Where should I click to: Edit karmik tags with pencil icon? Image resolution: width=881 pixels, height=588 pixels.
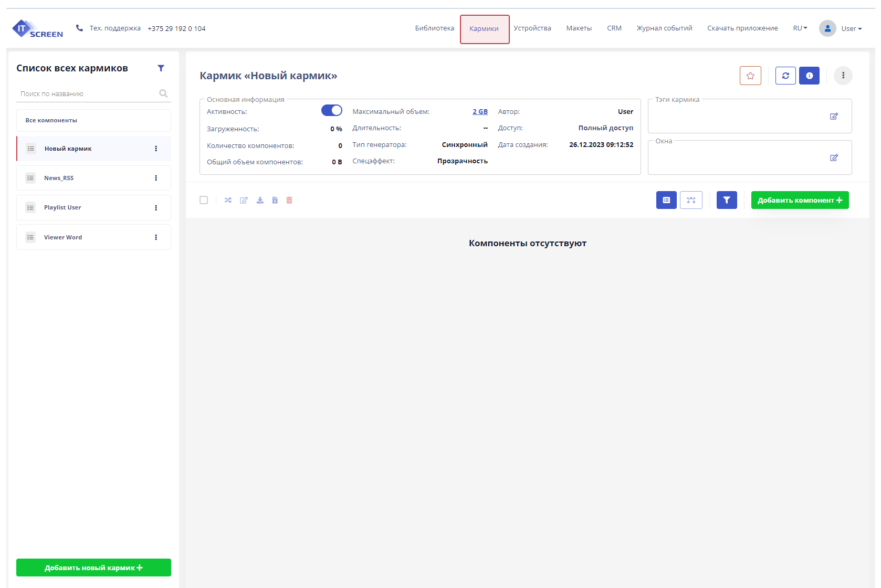(x=834, y=116)
